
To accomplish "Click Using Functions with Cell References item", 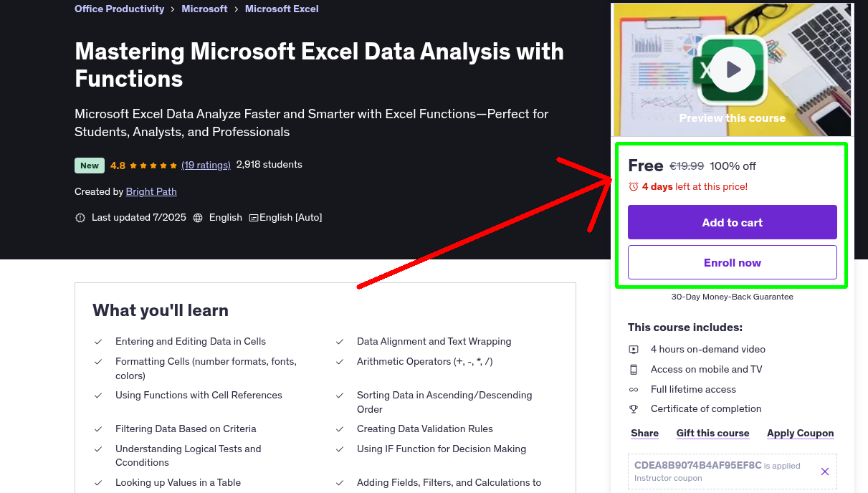I will (x=199, y=395).
